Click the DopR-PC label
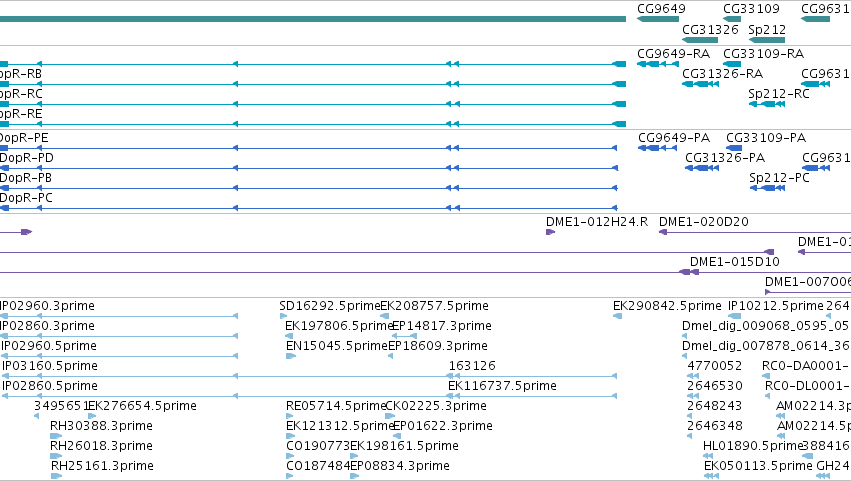Viewport: 851px width, 481px height. pyautogui.click(x=26, y=198)
